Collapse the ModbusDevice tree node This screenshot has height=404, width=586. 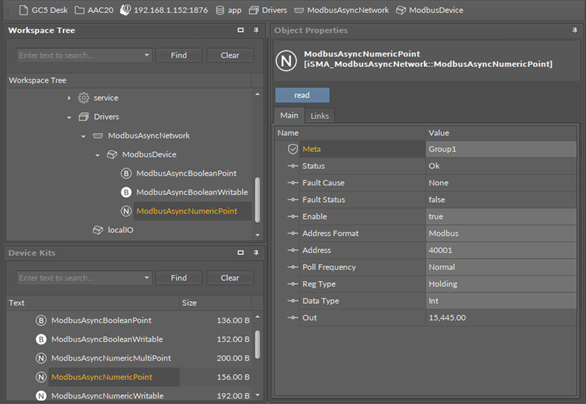point(98,155)
